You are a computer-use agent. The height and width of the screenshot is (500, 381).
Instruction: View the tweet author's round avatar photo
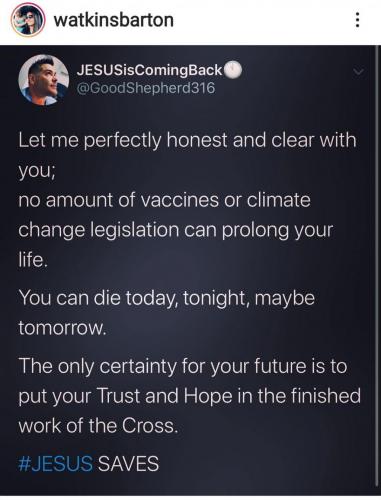pyautogui.click(x=43, y=80)
